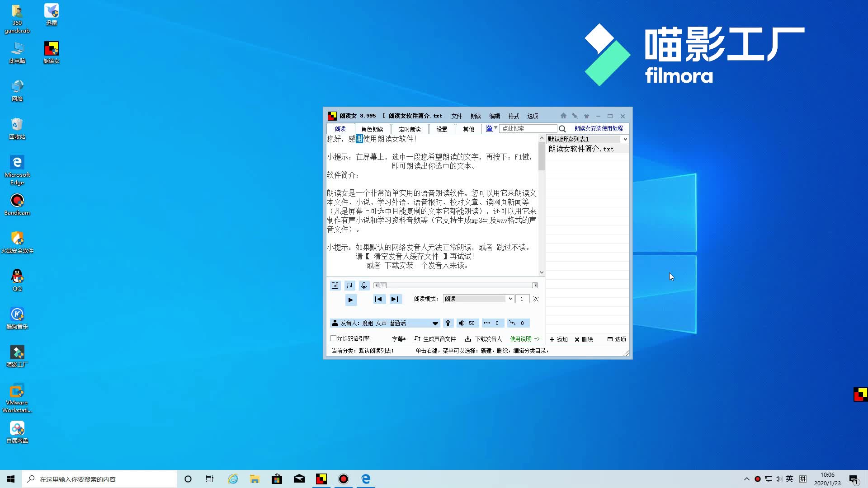
Task: Open the 选项 menu in the title bar
Action: click(533, 116)
